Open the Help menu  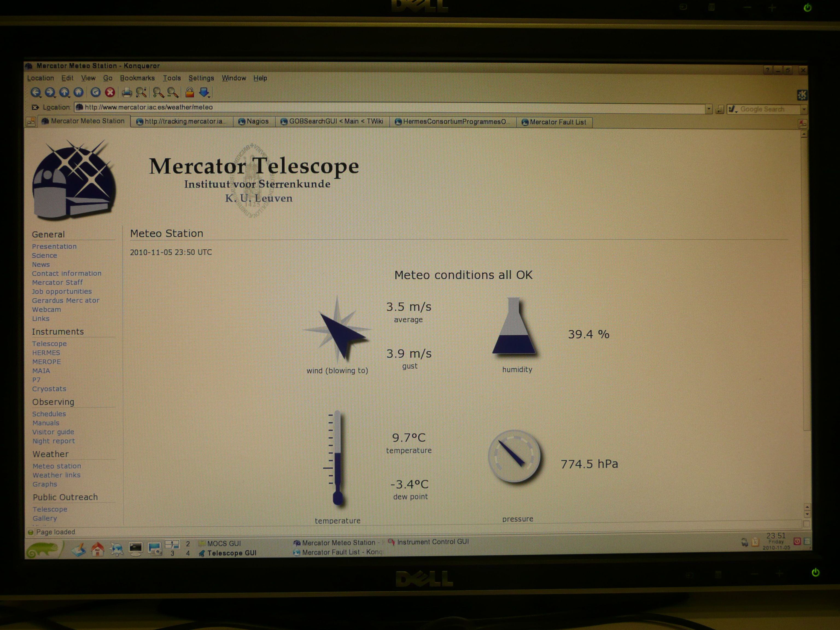pos(260,78)
